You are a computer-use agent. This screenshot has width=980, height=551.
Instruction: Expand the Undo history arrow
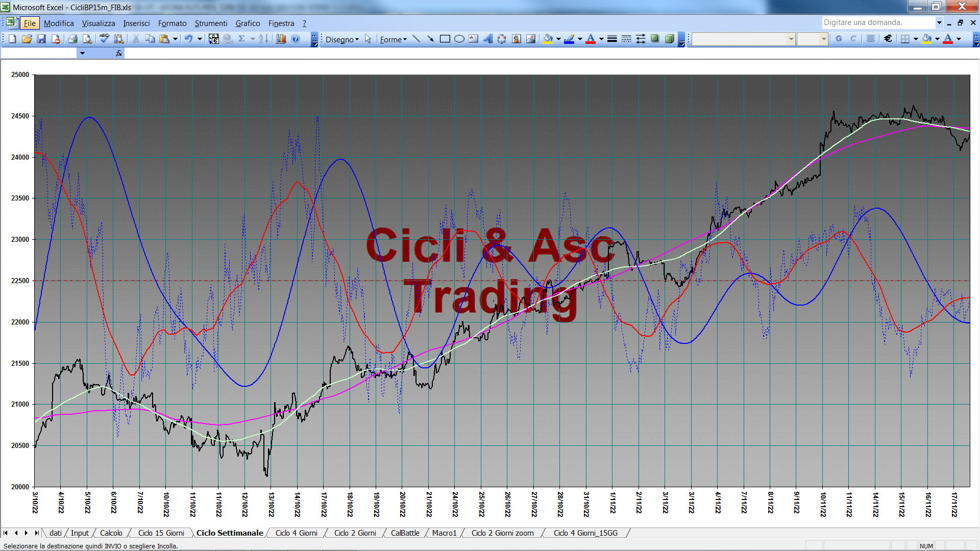point(200,39)
